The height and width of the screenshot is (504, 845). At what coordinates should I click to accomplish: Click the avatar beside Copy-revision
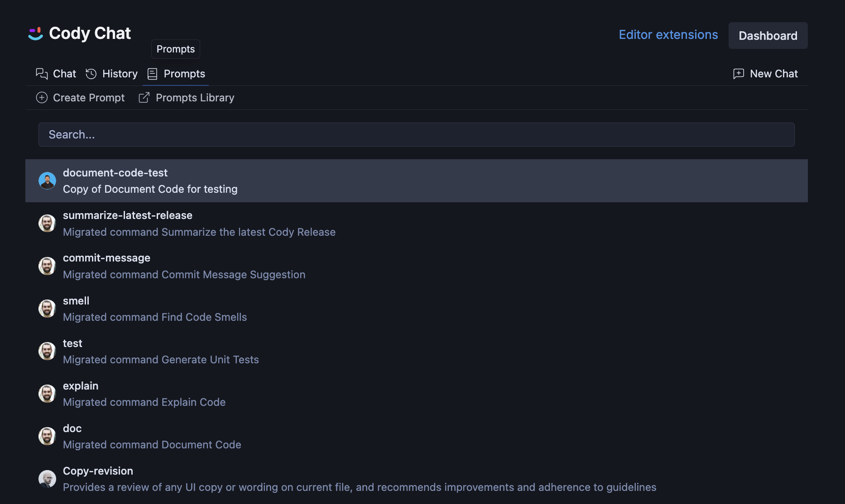pos(47,479)
